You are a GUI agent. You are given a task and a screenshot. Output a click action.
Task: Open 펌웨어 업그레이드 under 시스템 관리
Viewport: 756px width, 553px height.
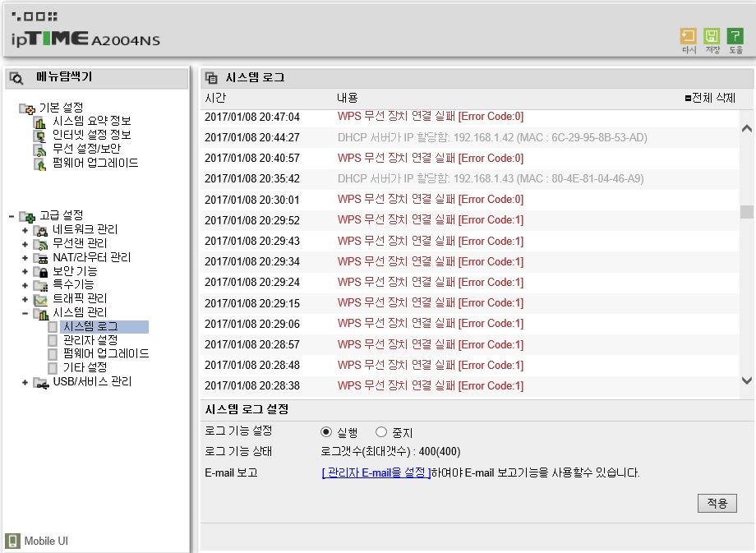tap(105, 354)
